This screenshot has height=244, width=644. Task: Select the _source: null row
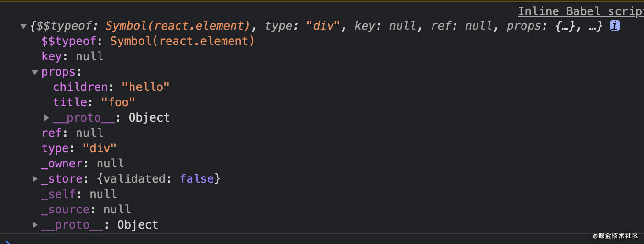coord(86,210)
